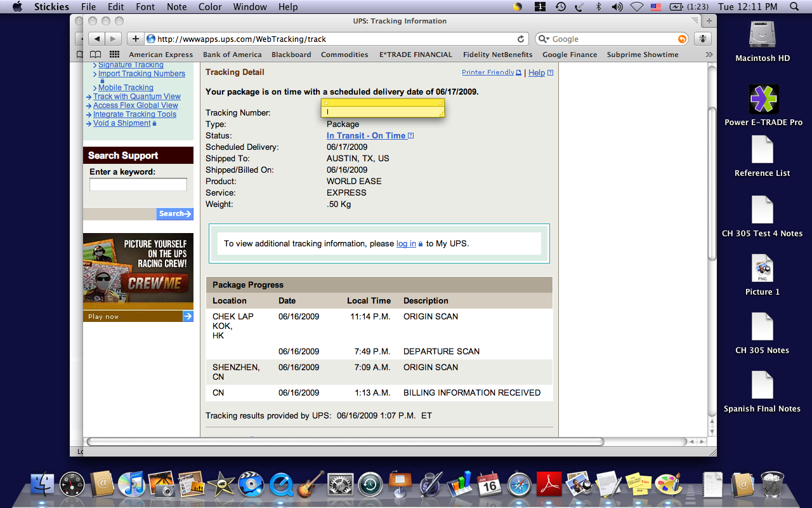Open the Trash in the Dock

[772, 485]
